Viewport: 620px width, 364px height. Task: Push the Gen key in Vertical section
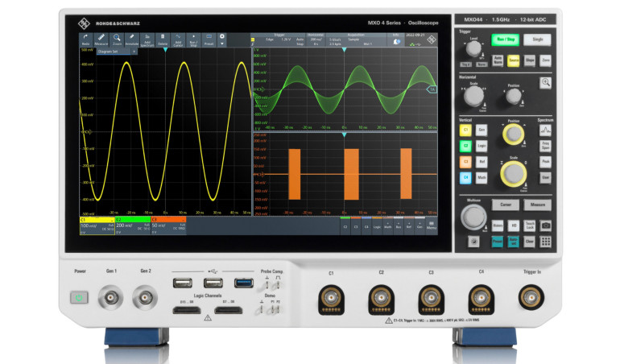point(482,130)
